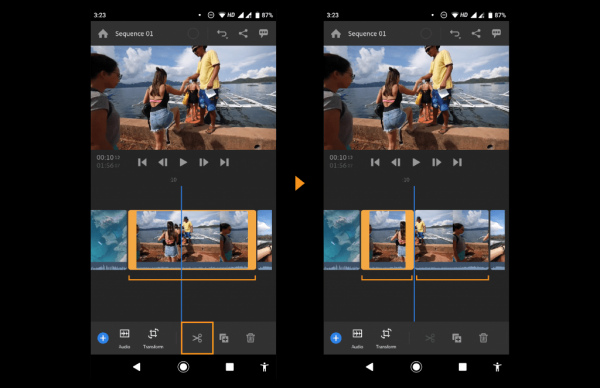The height and width of the screenshot is (388, 600).
Task: Undo last action in right phone
Action: pyautogui.click(x=455, y=34)
